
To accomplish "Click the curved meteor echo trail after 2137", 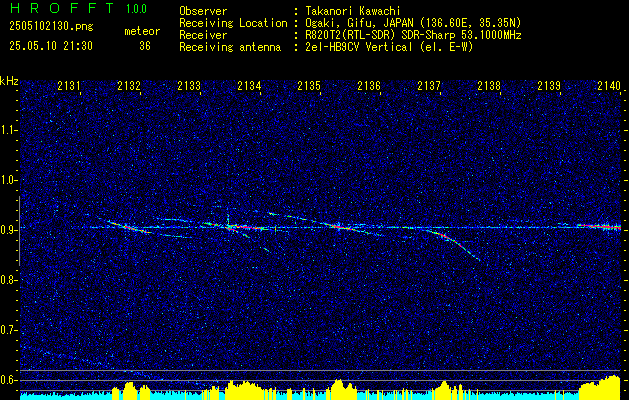I will 455,242.
